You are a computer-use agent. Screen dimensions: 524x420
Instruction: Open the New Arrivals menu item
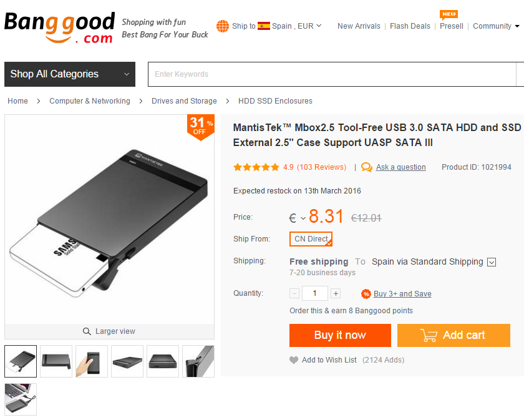click(x=359, y=26)
